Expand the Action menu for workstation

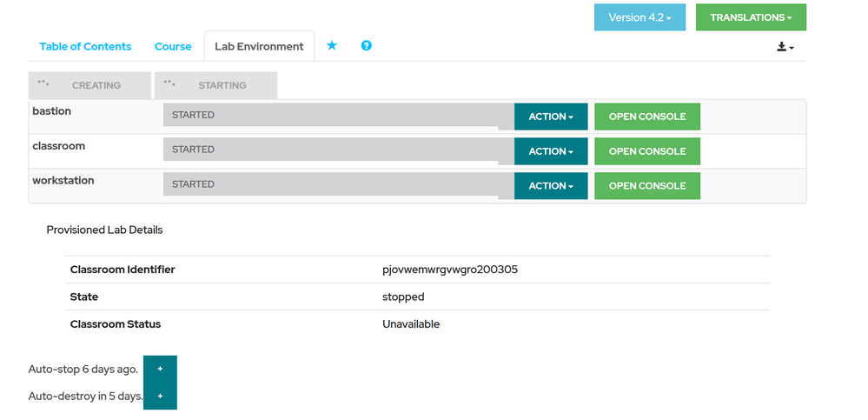pyautogui.click(x=551, y=186)
